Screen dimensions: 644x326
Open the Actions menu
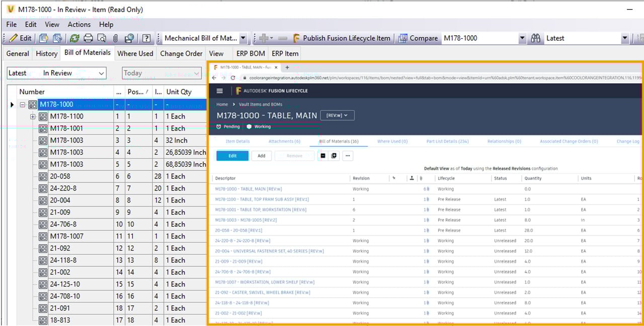[x=79, y=24]
